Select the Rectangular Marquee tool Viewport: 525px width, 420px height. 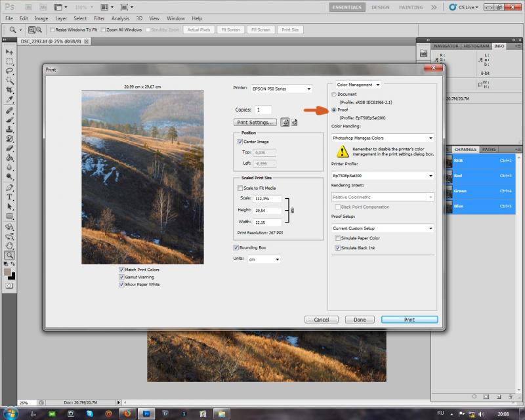click(9, 62)
